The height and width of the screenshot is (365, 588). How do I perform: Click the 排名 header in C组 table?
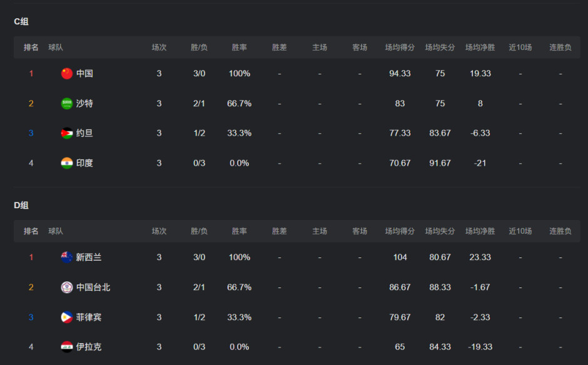click(31, 47)
